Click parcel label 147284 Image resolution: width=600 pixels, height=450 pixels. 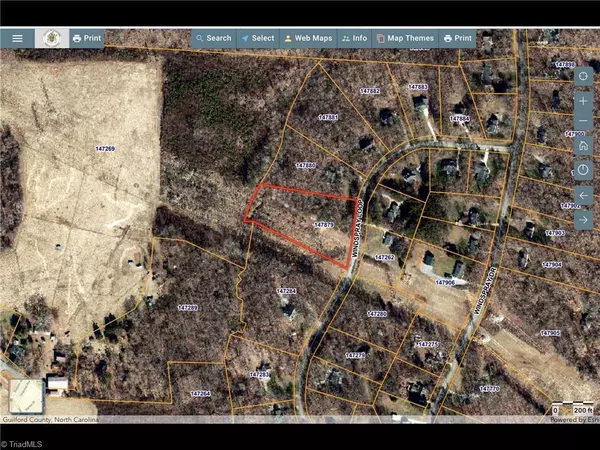click(286, 291)
